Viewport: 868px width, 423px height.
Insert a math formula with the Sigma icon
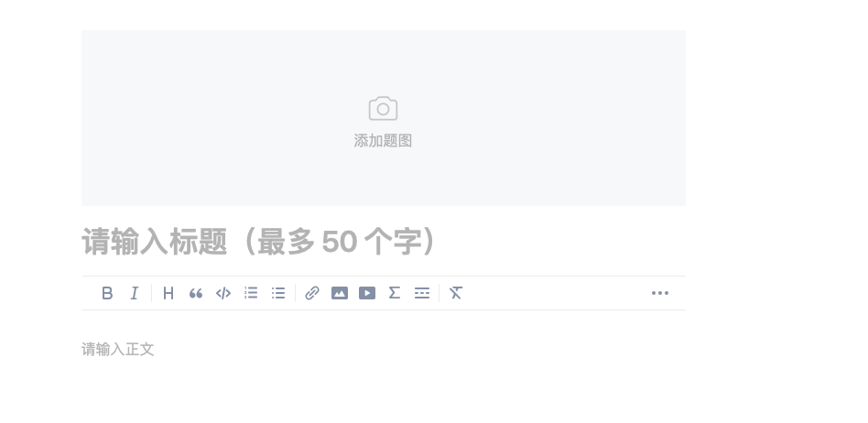point(394,293)
